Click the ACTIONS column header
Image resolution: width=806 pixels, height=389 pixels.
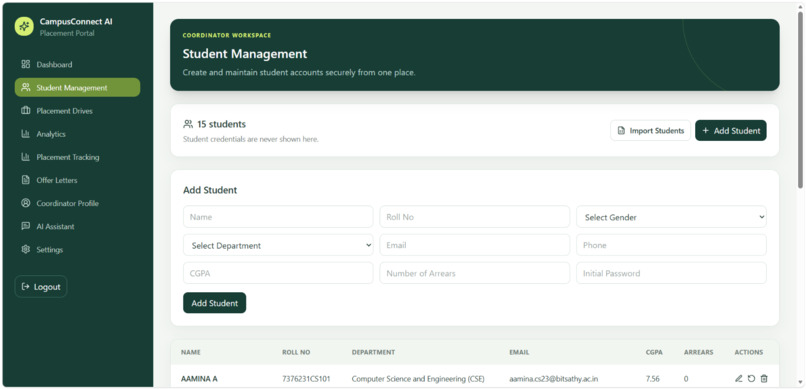[749, 353]
